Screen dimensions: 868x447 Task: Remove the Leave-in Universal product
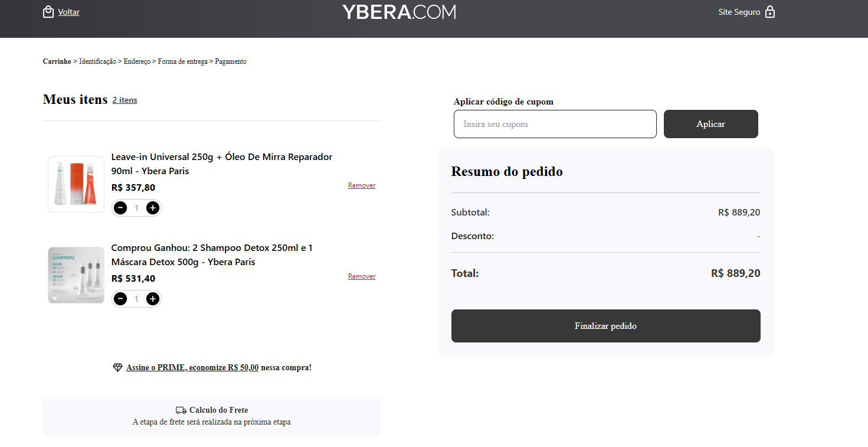362,185
